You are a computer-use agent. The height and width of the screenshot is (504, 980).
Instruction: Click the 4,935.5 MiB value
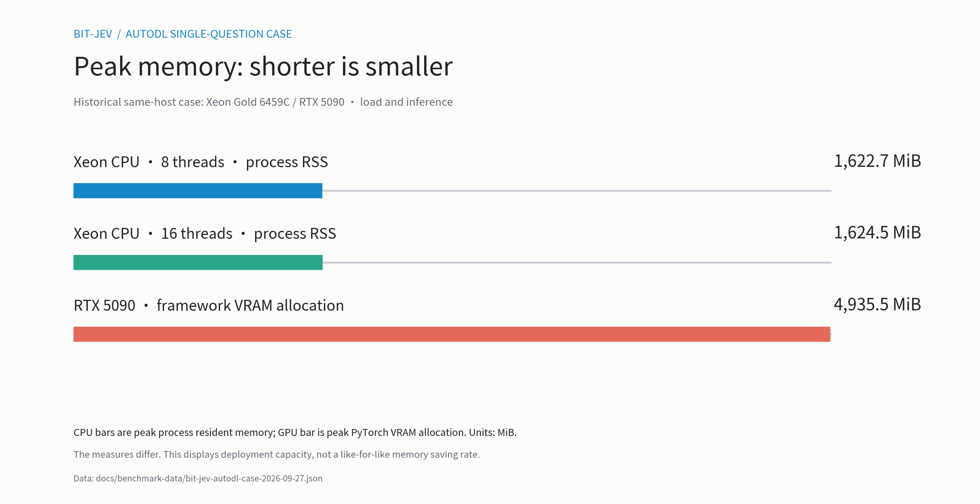(x=877, y=305)
